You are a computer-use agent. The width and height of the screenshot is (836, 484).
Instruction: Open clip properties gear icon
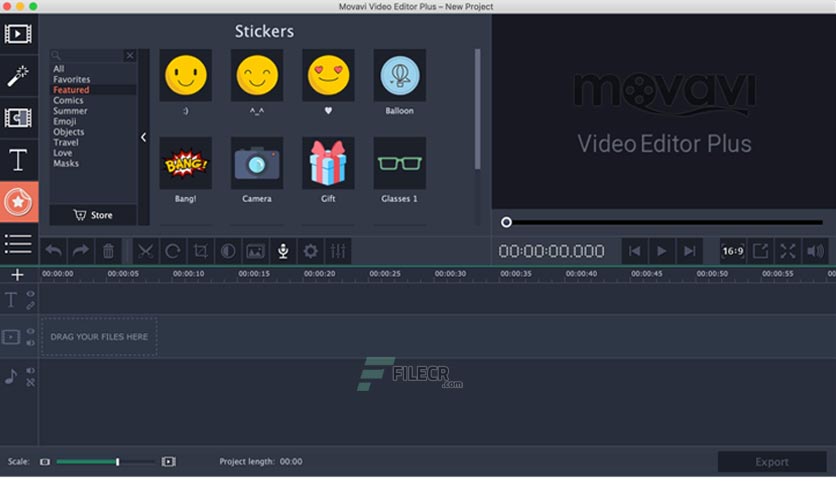(x=310, y=251)
